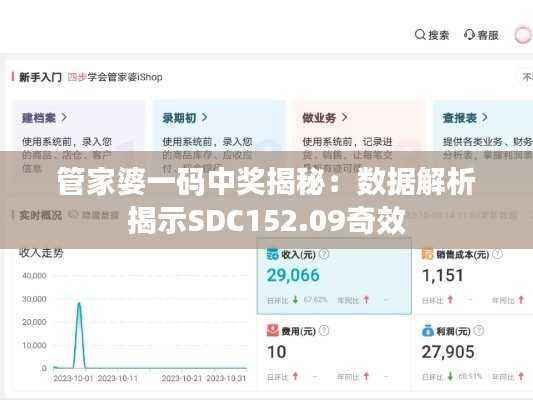
Task: Click the 29,066 income value
Action: coord(293,275)
